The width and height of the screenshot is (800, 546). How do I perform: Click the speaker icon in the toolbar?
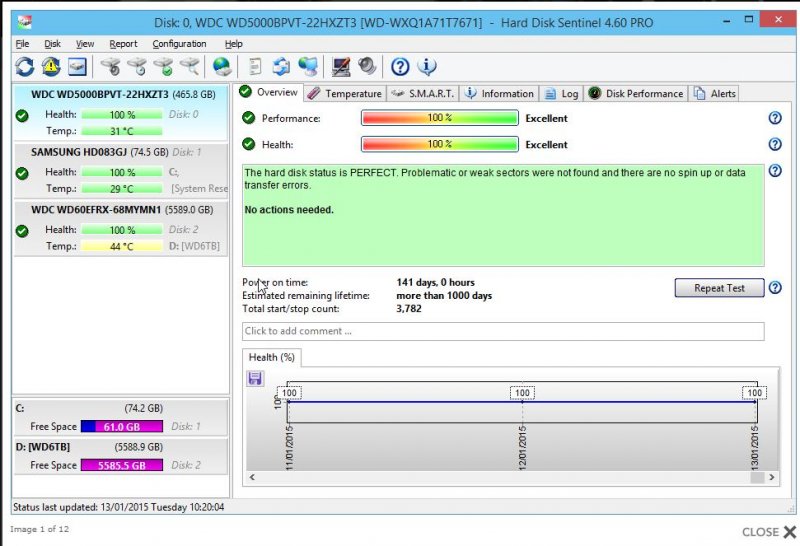coord(367,67)
